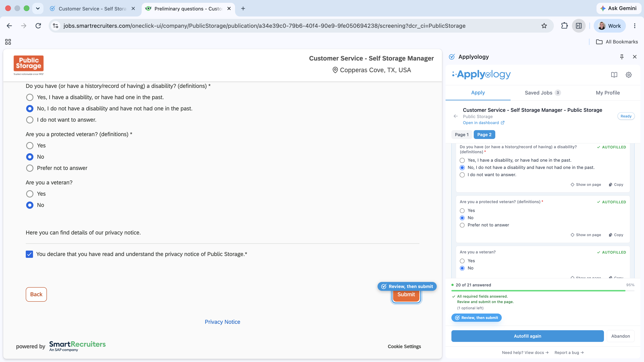Click the Ready status badge
Screen dimensions: 644x362
coord(626,116)
